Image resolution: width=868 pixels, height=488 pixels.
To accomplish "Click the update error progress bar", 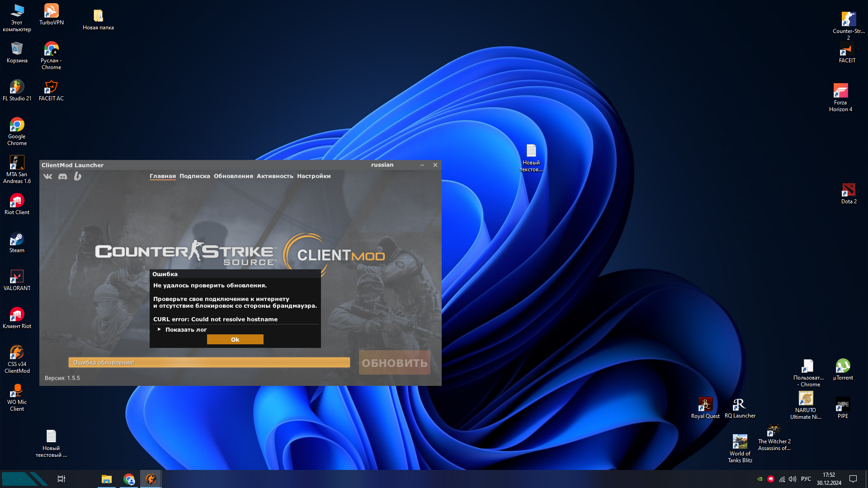I will coord(209,362).
